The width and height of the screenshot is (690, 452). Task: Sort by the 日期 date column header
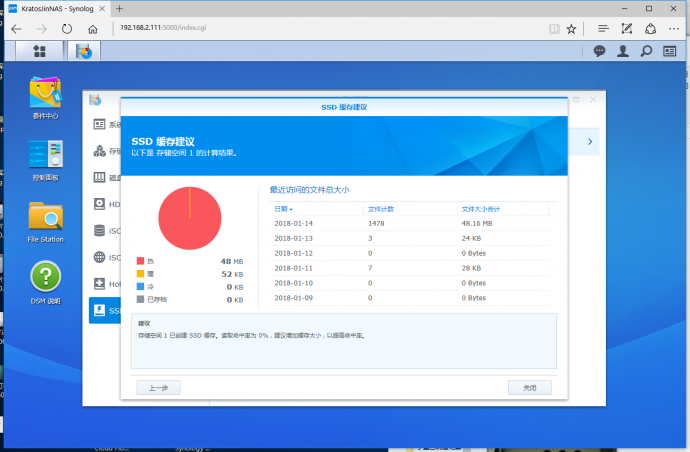click(316, 209)
